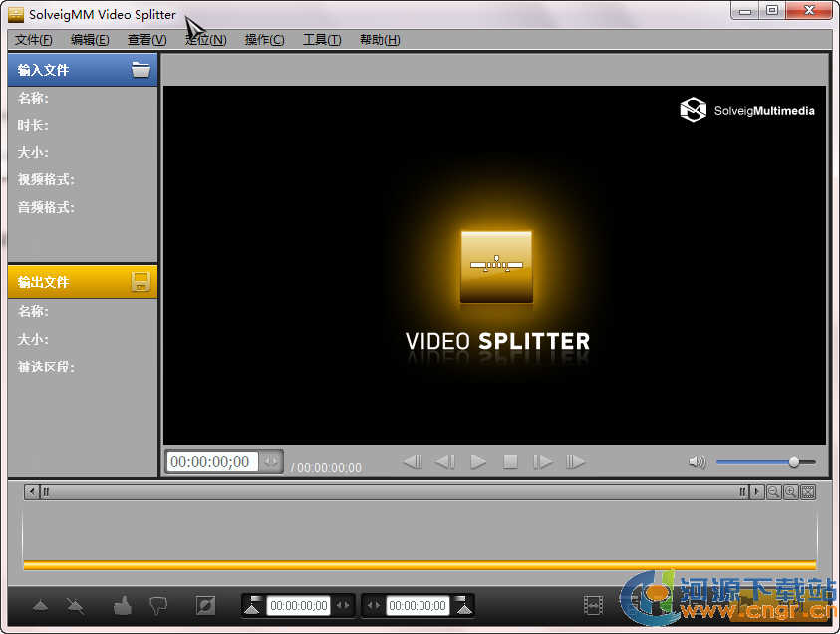The height and width of the screenshot is (634, 840).
Task: Click the stepper beside left marker time
Action: click(x=342, y=605)
